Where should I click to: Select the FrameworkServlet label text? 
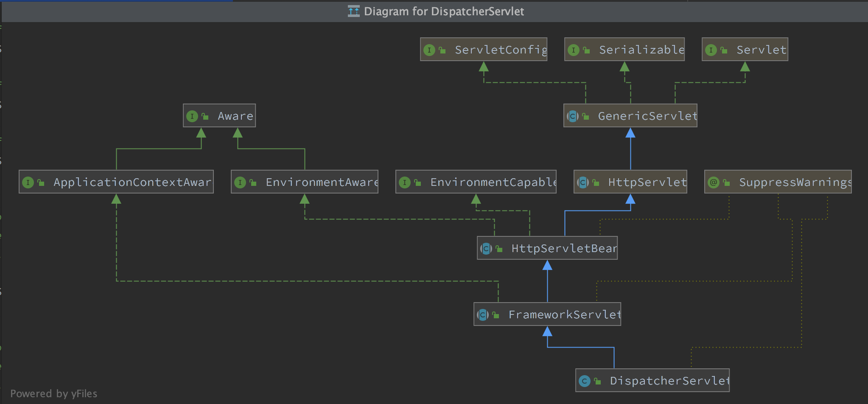(565, 315)
